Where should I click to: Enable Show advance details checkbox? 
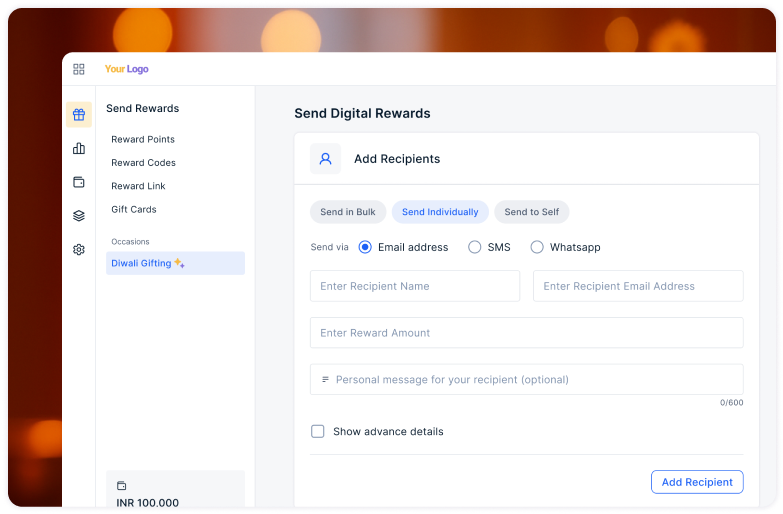click(318, 432)
